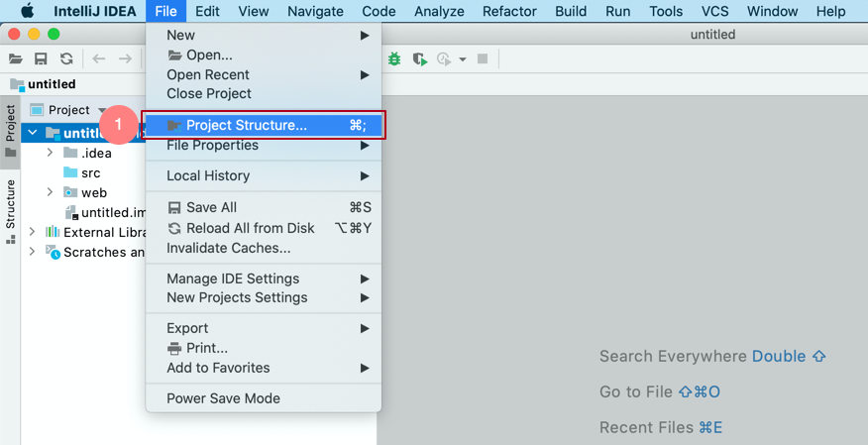
Task: Choose Invalidate Caches...
Action: tap(264, 248)
